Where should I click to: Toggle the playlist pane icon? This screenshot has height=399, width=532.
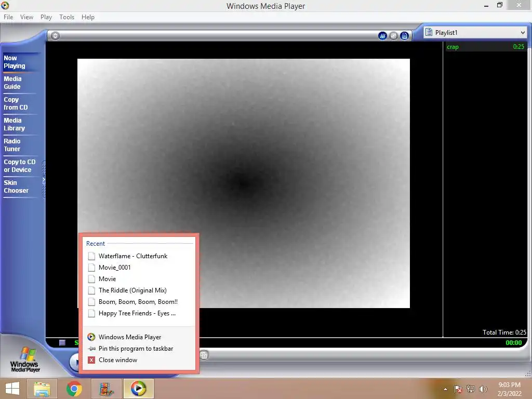tap(404, 36)
